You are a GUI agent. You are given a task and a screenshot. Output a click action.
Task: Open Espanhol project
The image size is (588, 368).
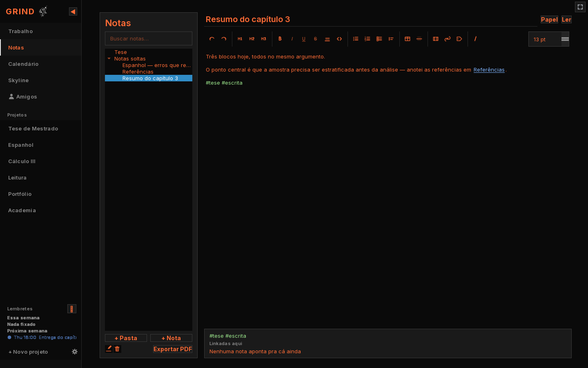(x=41, y=145)
